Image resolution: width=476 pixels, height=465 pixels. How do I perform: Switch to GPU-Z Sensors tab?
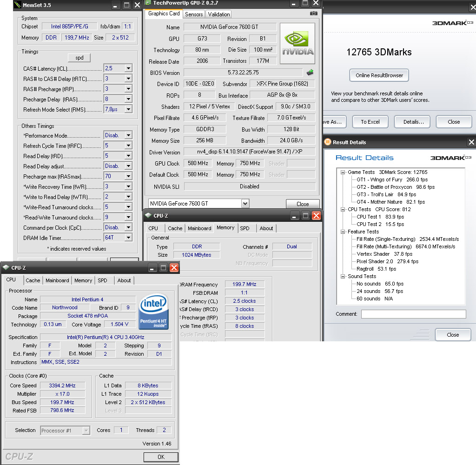[x=194, y=14]
